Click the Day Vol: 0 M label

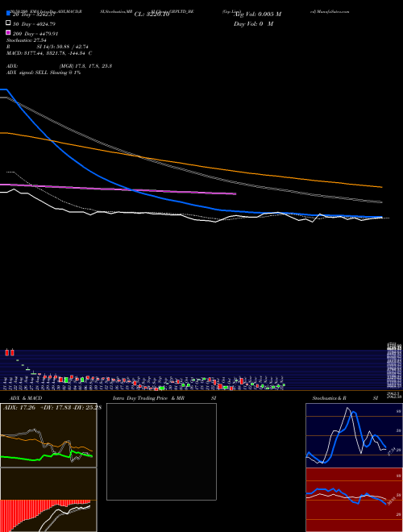pos(253,23)
